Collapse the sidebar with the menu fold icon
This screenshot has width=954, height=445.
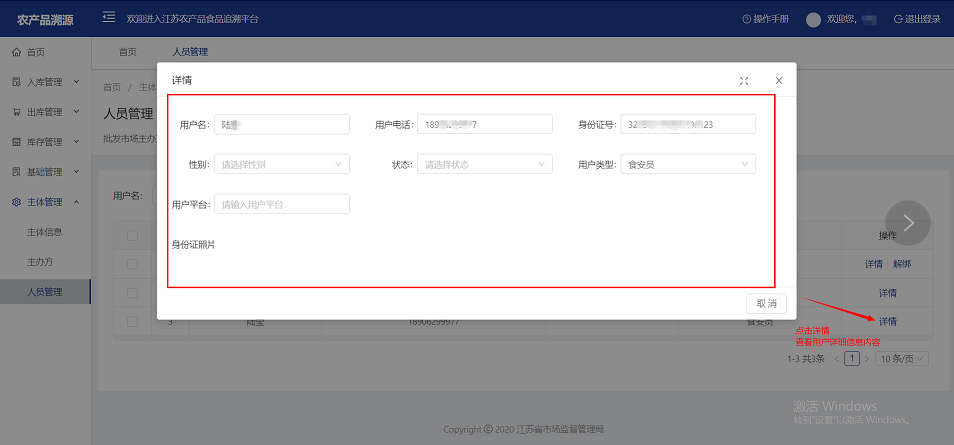pyautogui.click(x=108, y=18)
